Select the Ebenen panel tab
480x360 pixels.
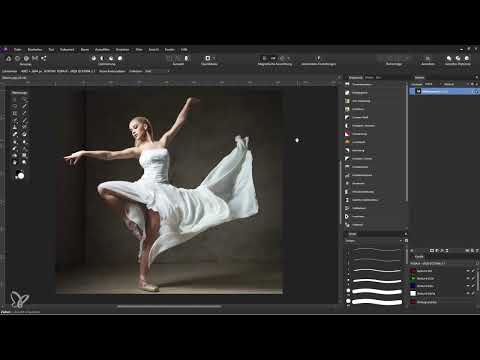tap(419, 77)
